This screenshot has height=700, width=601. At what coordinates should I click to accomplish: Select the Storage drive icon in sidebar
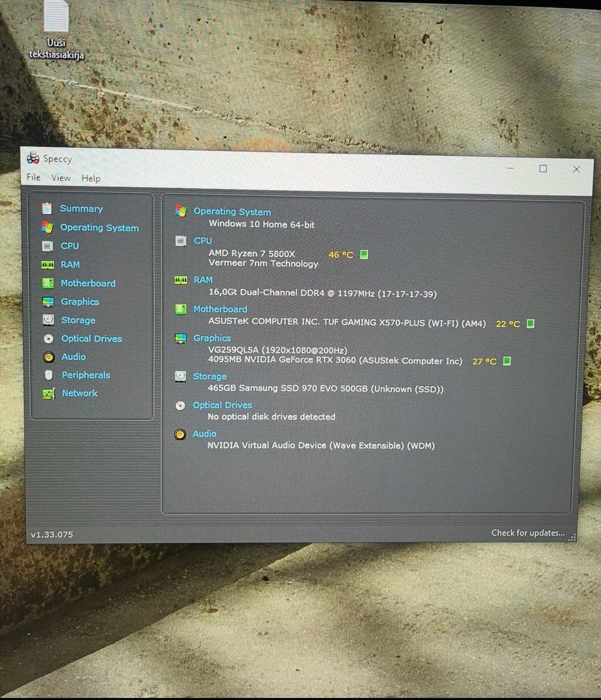pos(48,320)
